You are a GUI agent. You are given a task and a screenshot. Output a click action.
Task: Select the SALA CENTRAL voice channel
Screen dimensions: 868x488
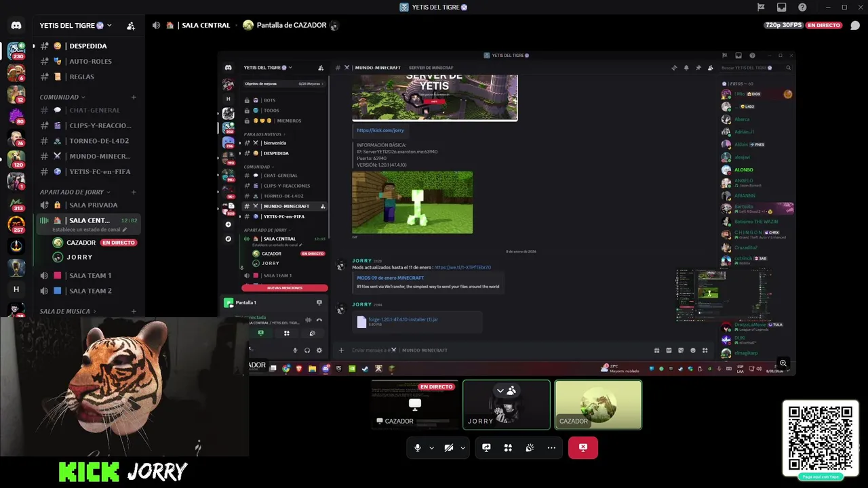[88, 220]
